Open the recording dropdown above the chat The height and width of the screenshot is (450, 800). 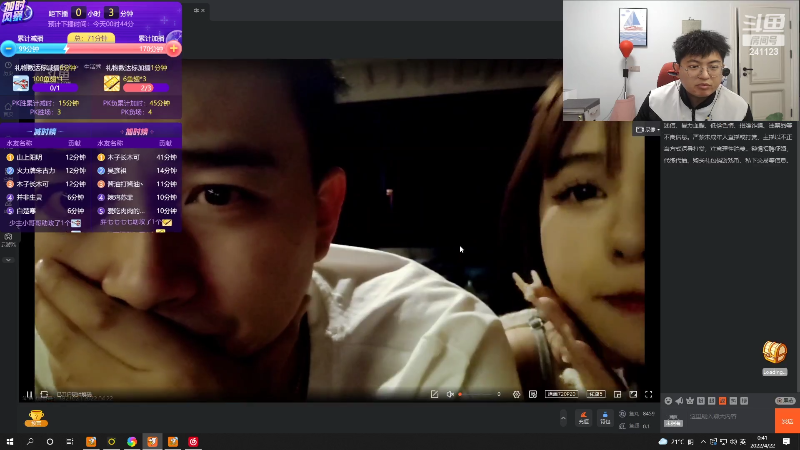[x=648, y=130]
